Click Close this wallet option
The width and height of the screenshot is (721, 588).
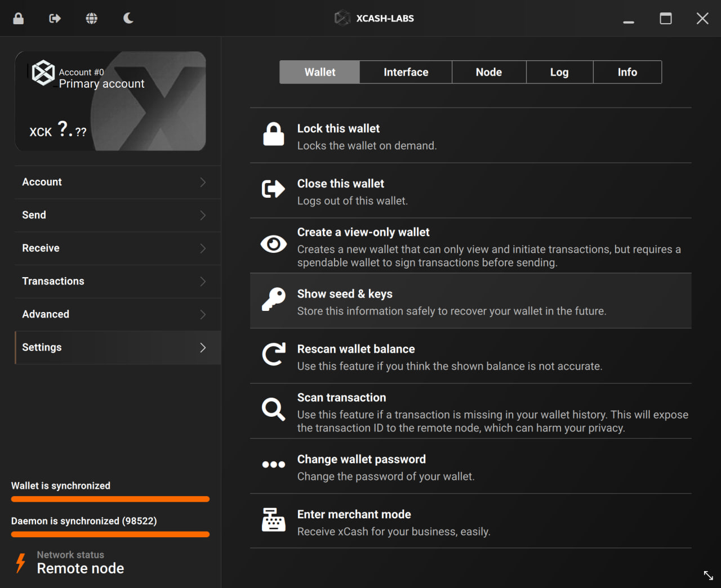coord(340,184)
